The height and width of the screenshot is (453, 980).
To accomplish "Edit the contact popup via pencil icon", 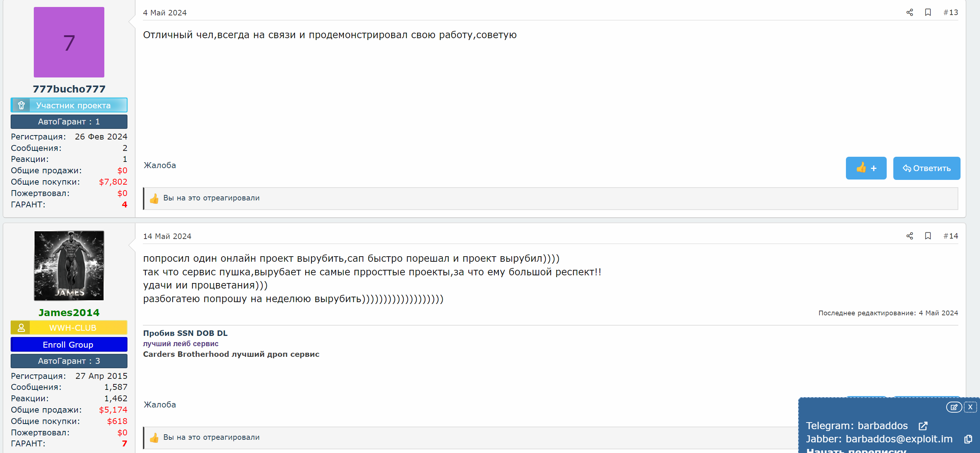I will click(x=954, y=407).
